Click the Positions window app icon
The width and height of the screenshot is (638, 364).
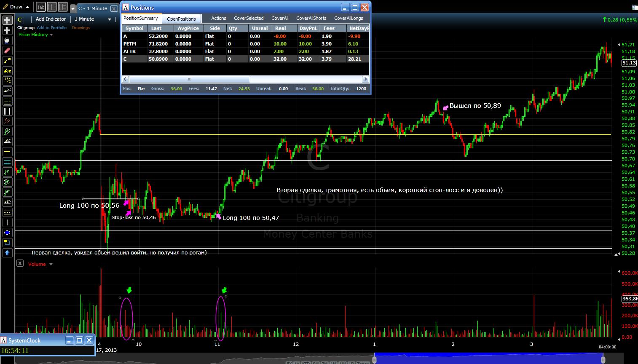126,8
